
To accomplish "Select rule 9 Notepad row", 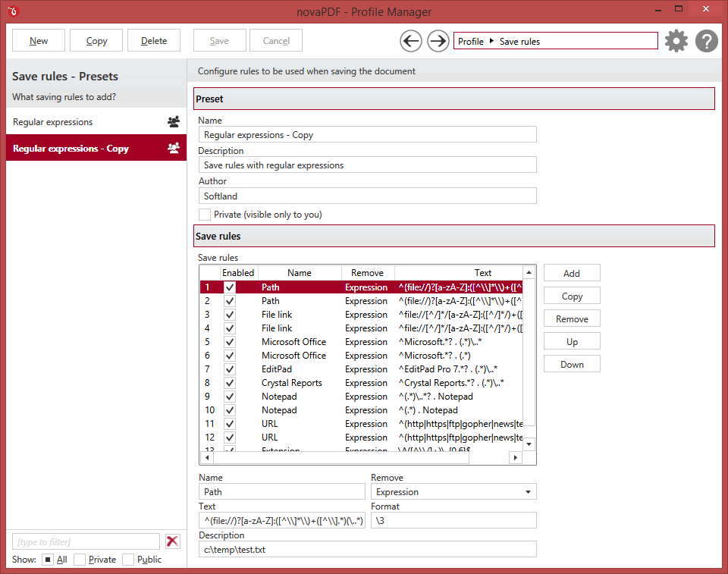I will point(362,397).
